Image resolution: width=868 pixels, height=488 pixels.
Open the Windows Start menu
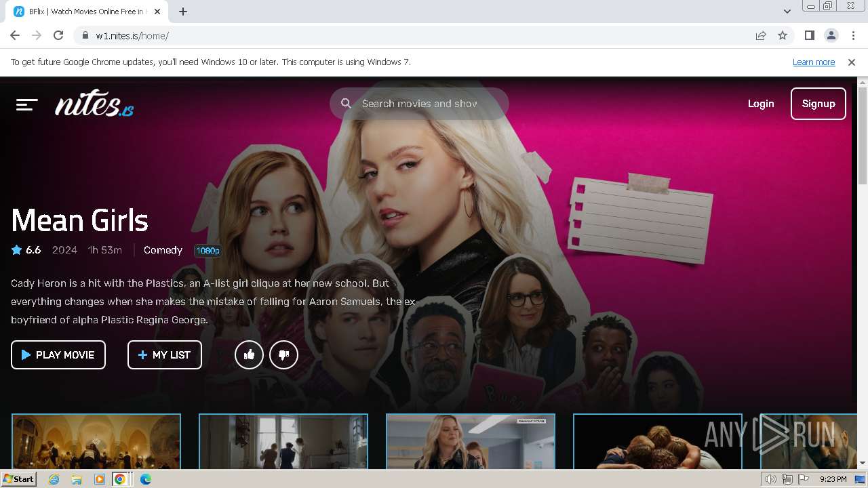18,479
